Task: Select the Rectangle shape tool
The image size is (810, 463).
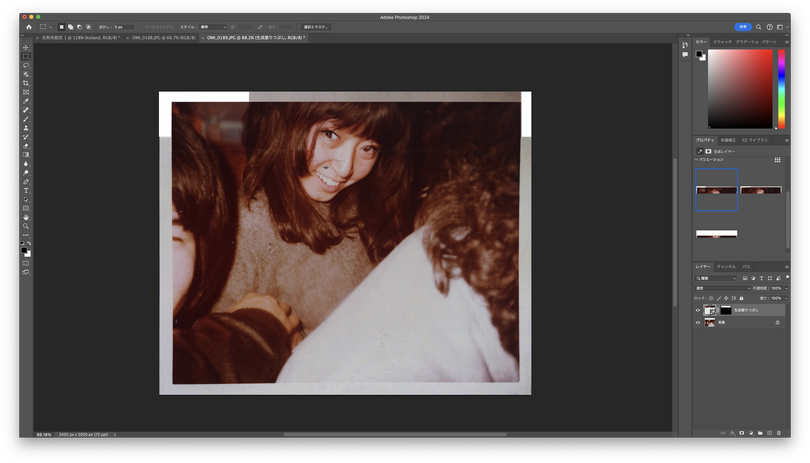Action: pyautogui.click(x=26, y=209)
